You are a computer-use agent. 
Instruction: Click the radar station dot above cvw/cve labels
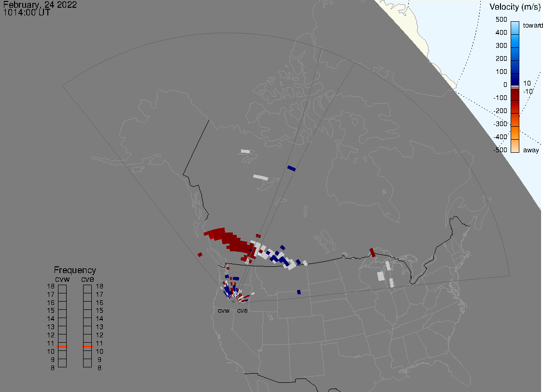click(233, 302)
